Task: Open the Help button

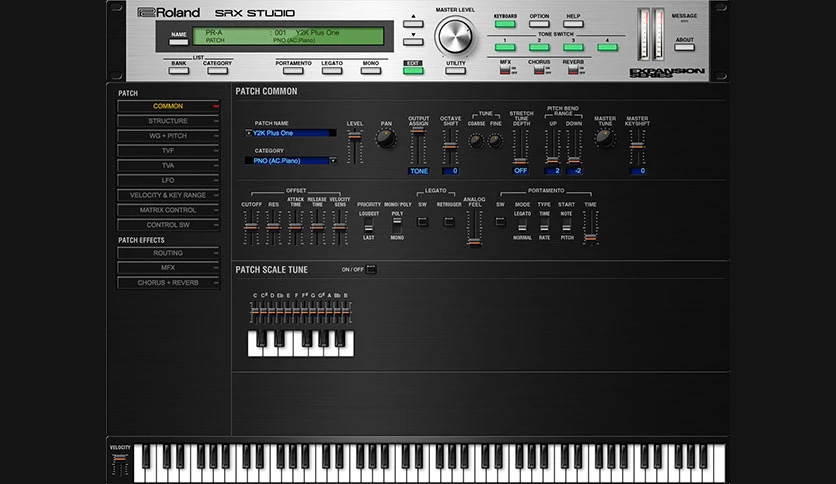Action: tap(573, 23)
